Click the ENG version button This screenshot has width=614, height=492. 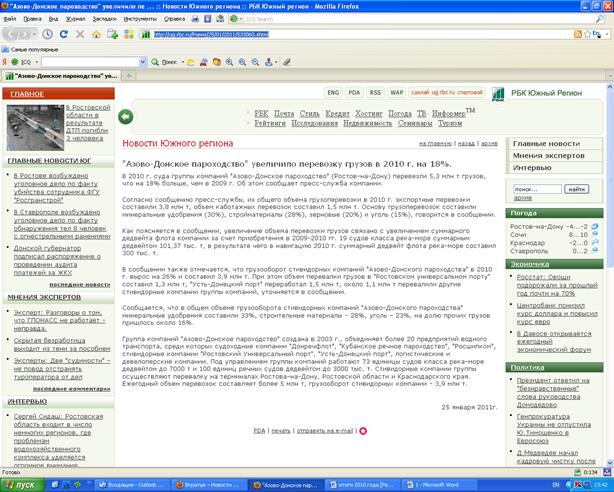333,92
